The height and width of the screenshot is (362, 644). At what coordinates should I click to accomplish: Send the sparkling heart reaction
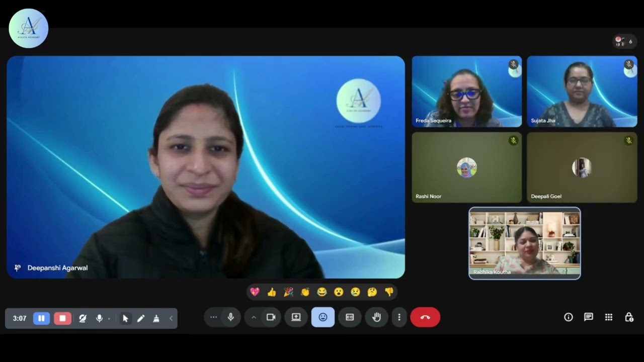pos(255,292)
